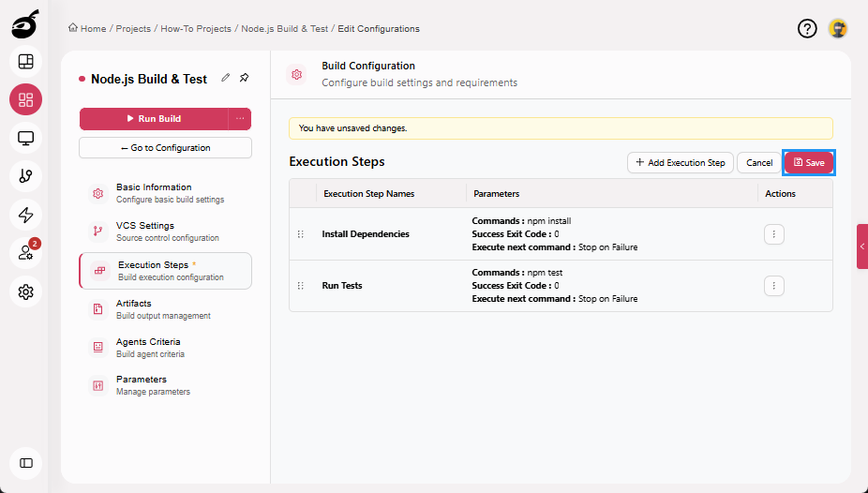Image resolution: width=868 pixels, height=493 pixels.
Task: Click the Parameters sliders icon
Action: [98, 385]
